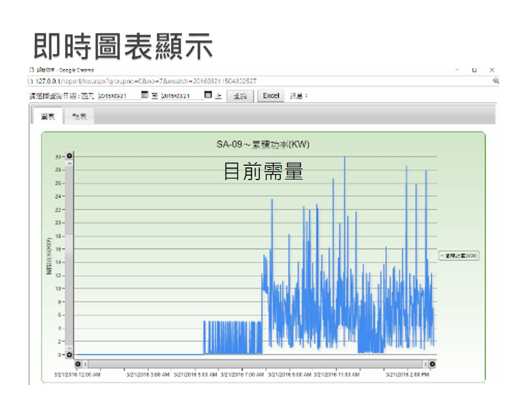Click the zoom magnifier in address bar

coord(495,81)
